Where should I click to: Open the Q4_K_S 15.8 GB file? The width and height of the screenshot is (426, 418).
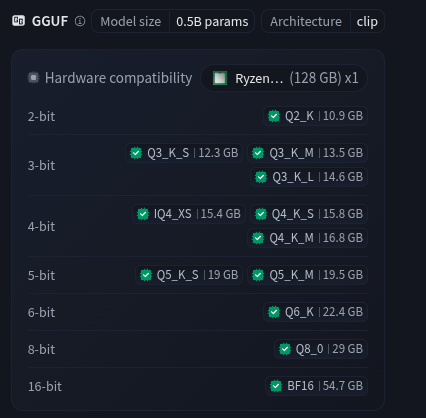click(x=309, y=214)
